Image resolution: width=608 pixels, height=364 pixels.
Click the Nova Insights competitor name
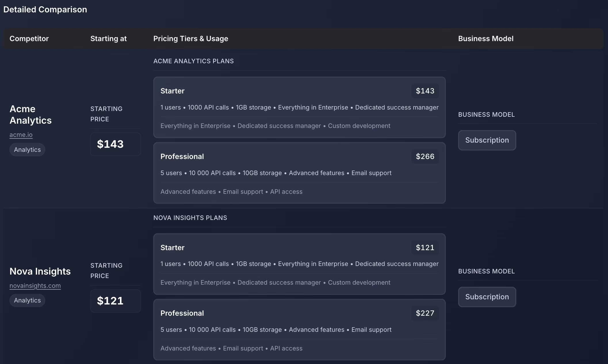pyautogui.click(x=40, y=271)
